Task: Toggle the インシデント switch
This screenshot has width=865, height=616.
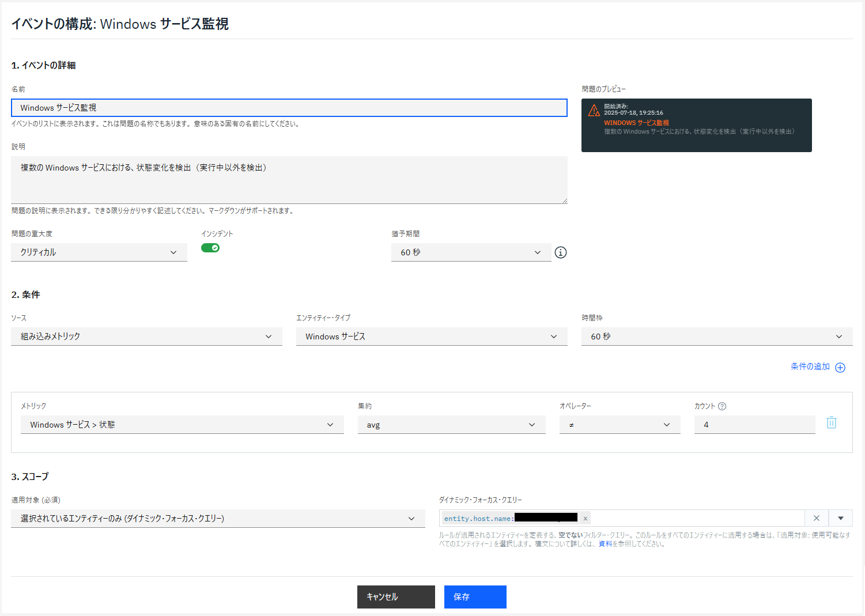Action: coord(210,248)
